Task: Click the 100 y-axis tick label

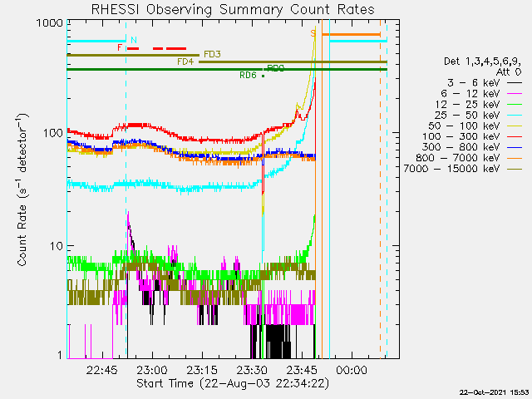Action: [53, 133]
